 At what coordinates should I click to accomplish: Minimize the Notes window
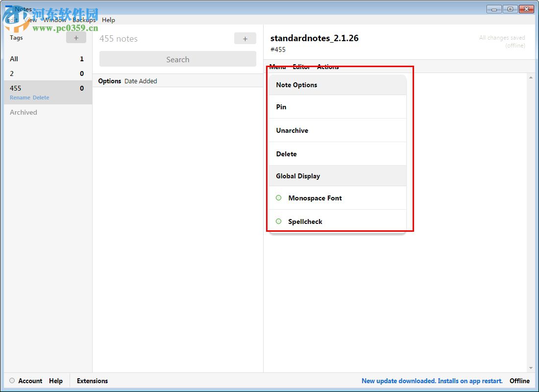(494, 9)
